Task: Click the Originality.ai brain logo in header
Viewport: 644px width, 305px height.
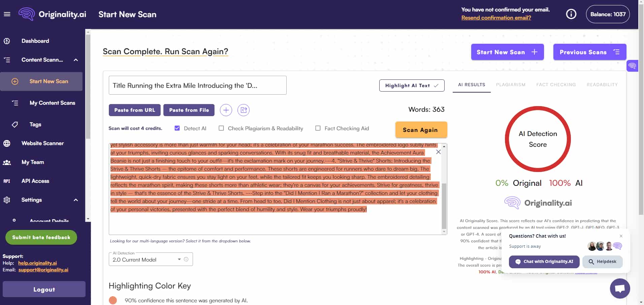Action: (27, 14)
